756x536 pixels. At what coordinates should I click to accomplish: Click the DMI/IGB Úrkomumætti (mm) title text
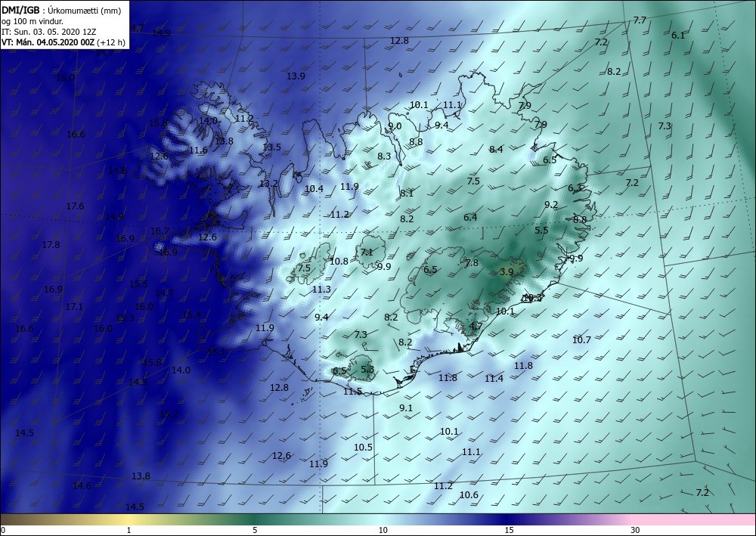pos(61,10)
